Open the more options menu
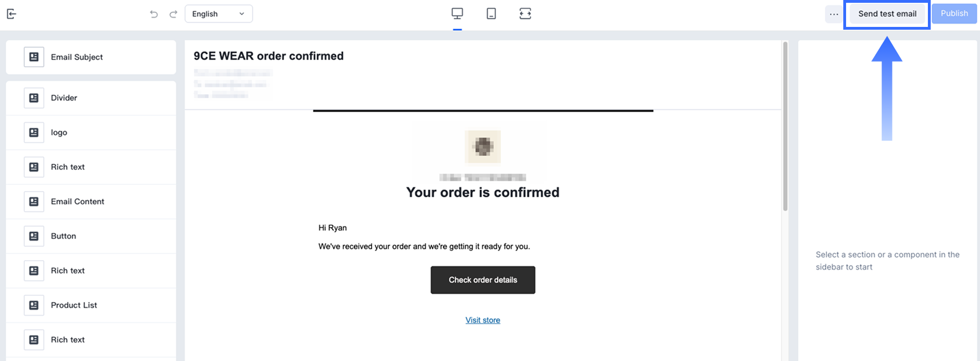 (x=834, y=14)
